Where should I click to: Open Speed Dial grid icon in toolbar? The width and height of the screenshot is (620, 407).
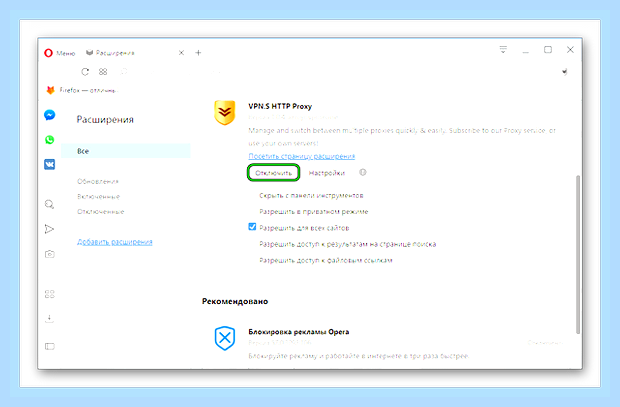(103, 72)
